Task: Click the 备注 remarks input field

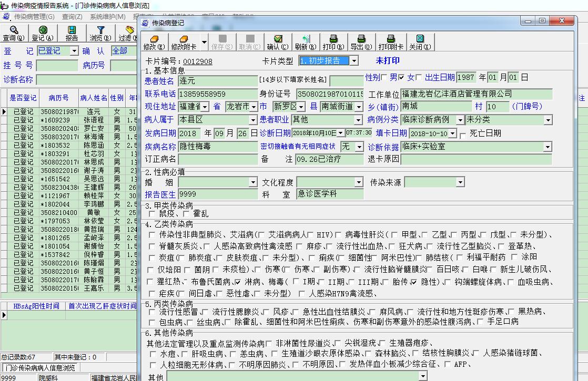Action: click(x=329, y=159)
